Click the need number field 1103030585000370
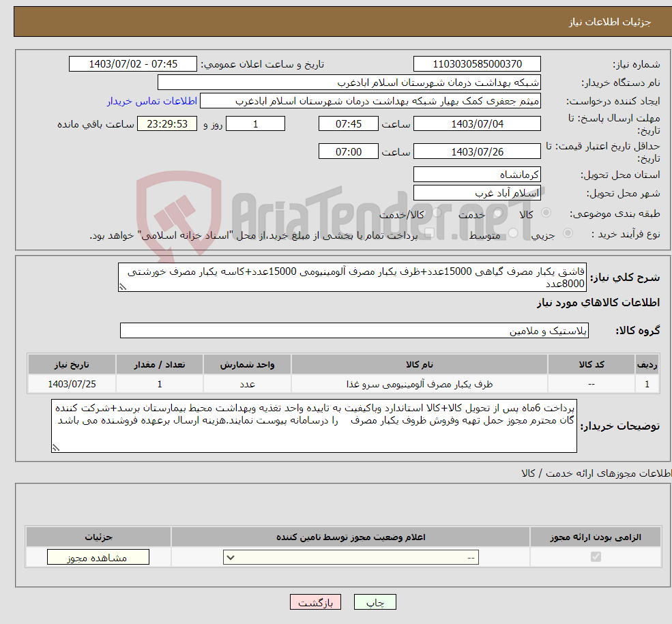 tap(477, 64)
